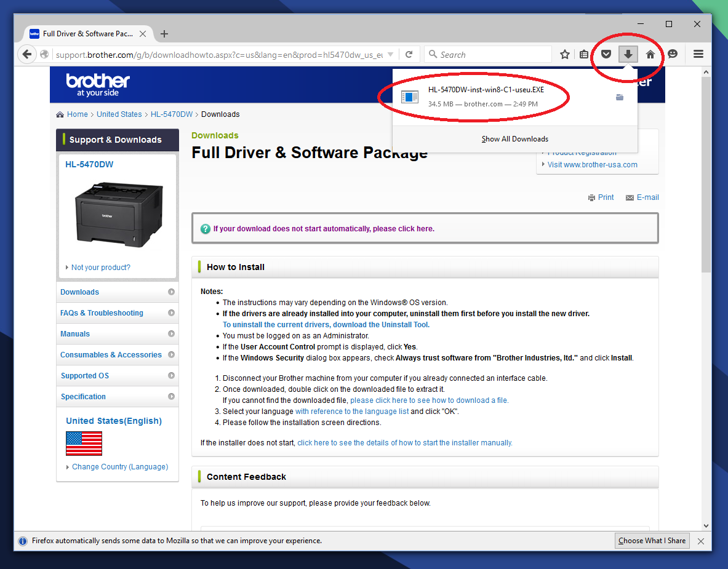The image size is (728, 569).
Task: Click the Not your product? link
Action: [x=101, y=268]
